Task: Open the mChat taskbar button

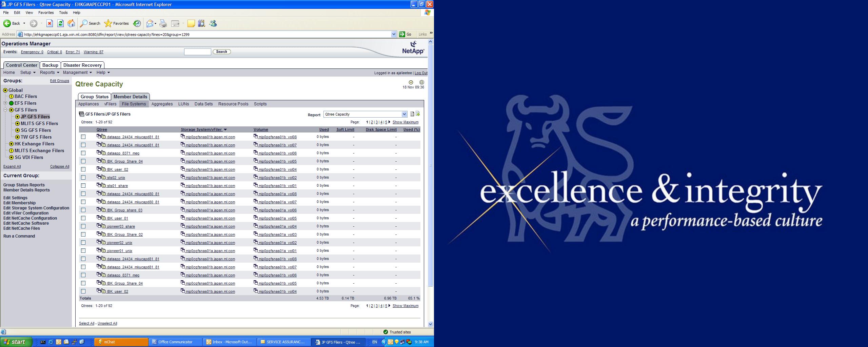Action: point(121,342)
